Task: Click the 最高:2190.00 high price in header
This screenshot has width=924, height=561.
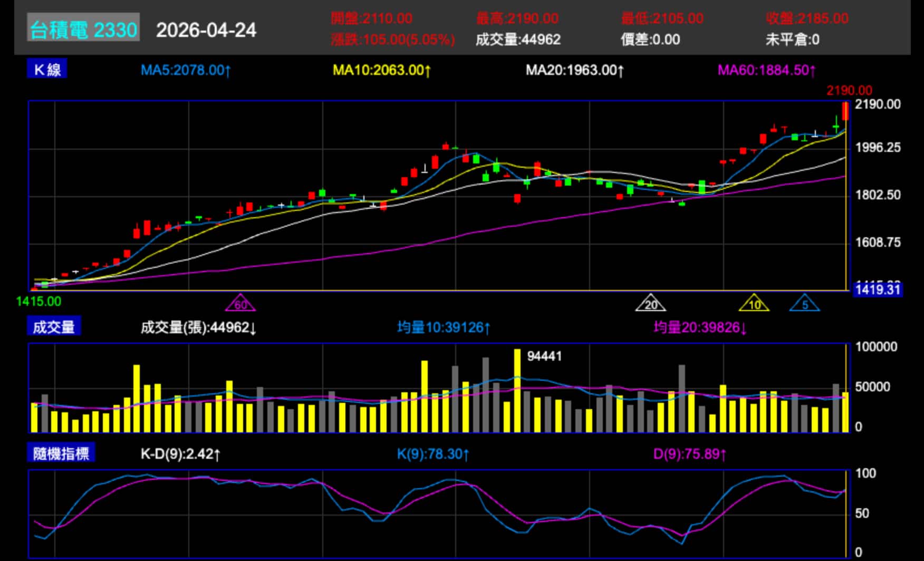Action: [x=517, y=18]
